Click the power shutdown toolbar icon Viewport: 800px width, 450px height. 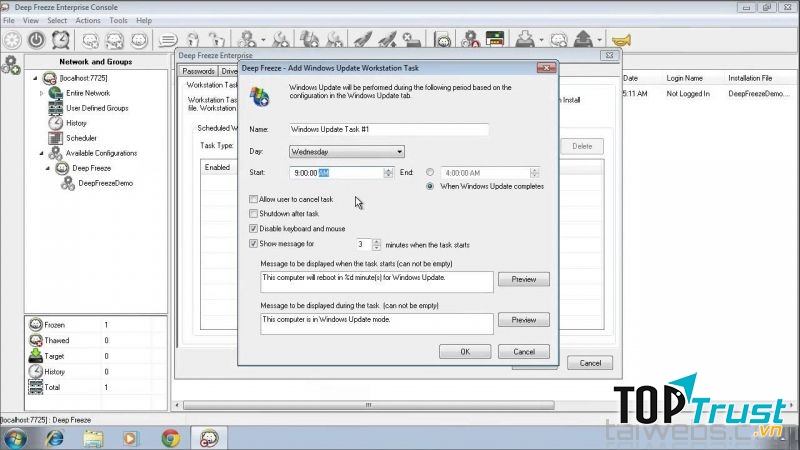coord(36,40)
